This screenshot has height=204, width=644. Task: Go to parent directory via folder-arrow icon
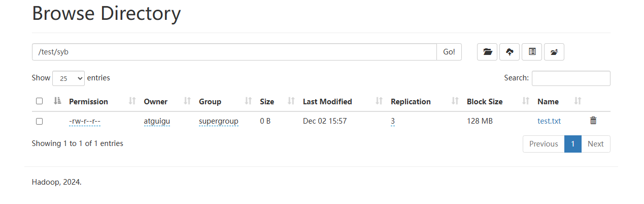[554, 52]
